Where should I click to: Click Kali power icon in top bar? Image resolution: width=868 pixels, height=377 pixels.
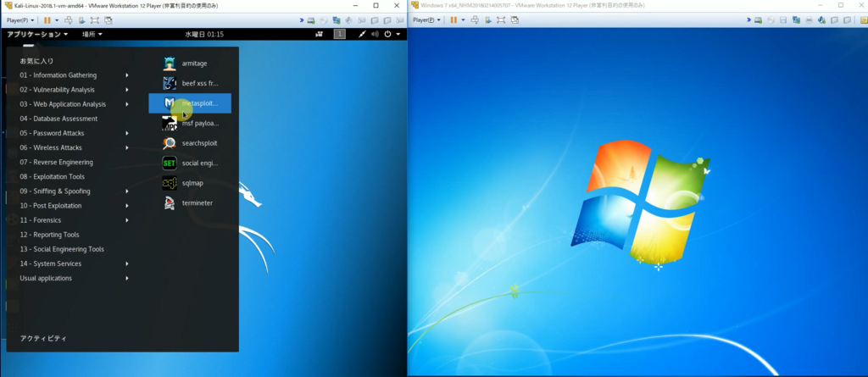[387, 35]
